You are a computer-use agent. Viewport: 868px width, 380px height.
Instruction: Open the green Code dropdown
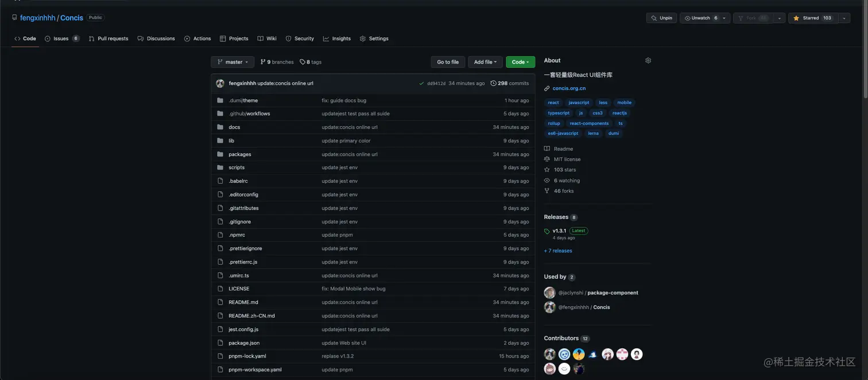coord(521,62)
